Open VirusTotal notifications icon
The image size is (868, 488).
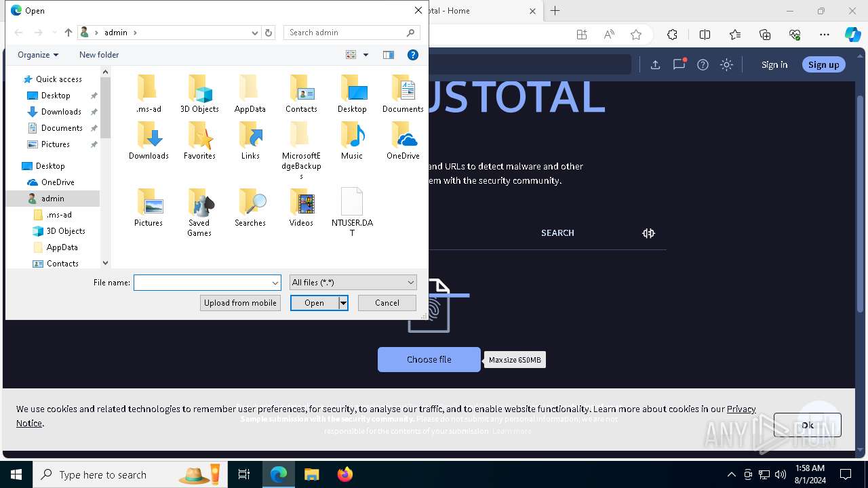point(679,64)
